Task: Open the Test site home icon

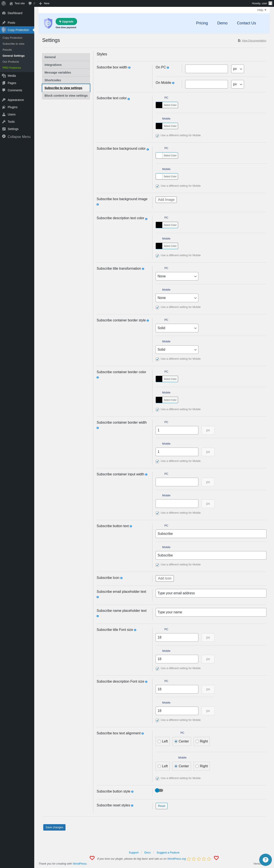Action: (x=11, y=3)
